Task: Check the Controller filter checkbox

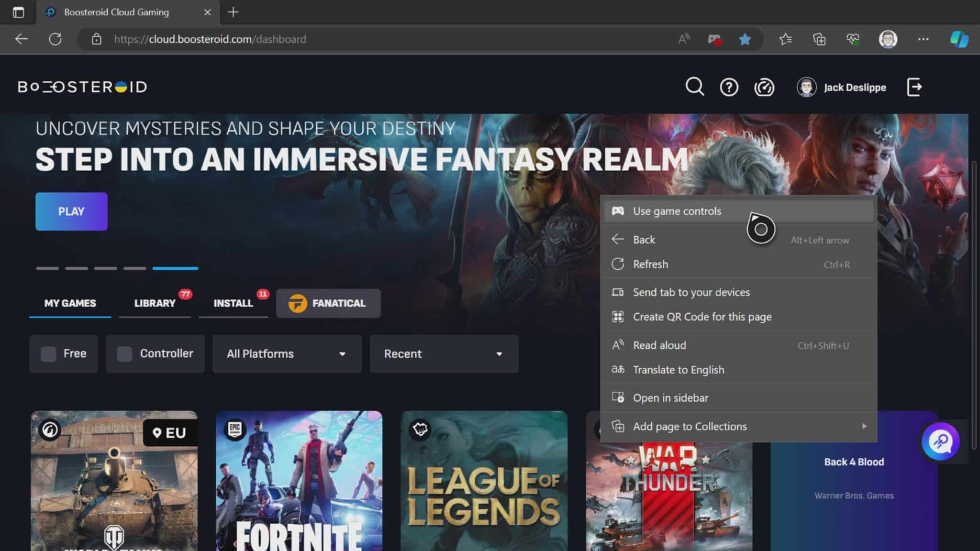Action: pos(125,353)
